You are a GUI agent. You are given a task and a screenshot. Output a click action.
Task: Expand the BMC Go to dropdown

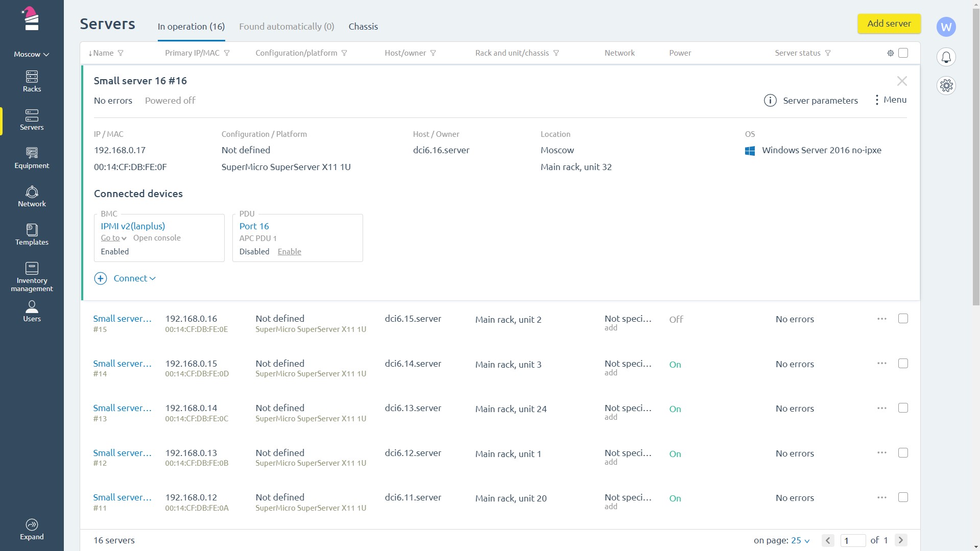pos(113,238)
